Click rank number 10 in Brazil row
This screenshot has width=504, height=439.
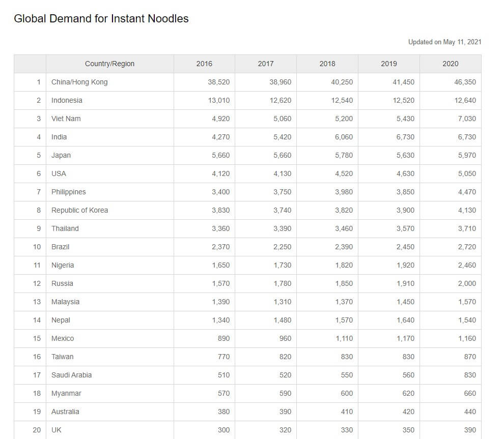37,247
